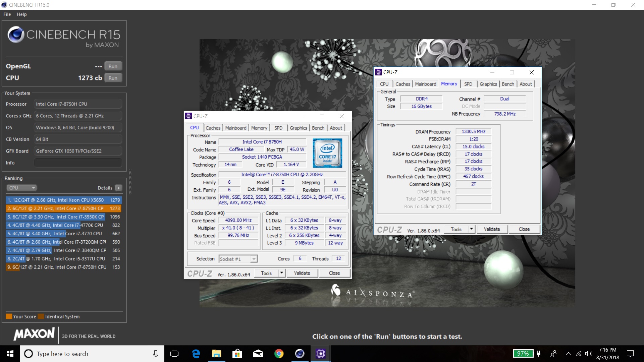
Task: Click the Intel Core i7 badge in CPU-Z
Action: [327, 153]
